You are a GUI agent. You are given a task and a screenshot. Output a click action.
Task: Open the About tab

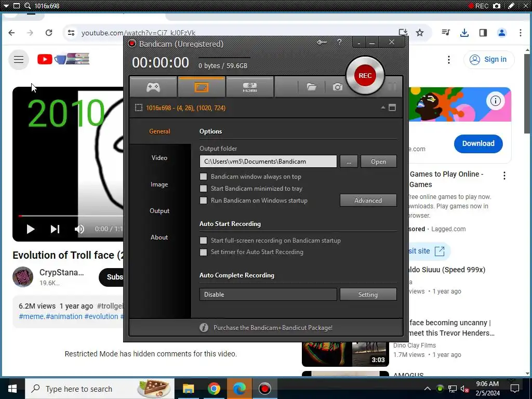(159, 237)
